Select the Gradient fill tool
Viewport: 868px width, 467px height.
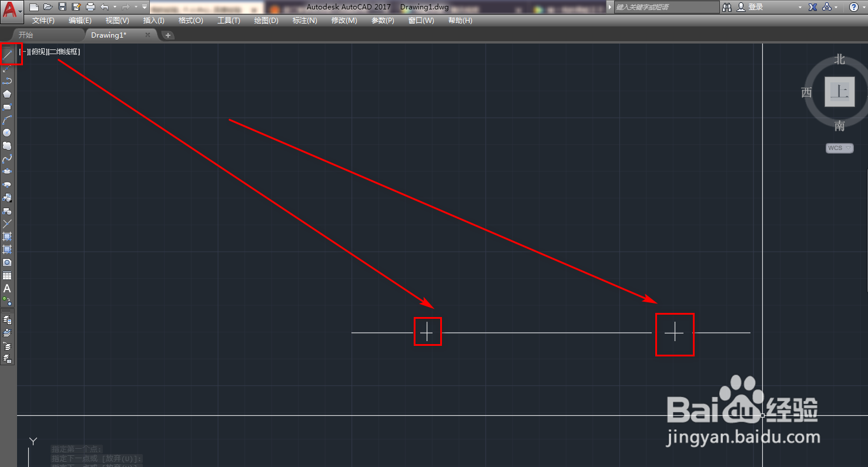coord(8,249)
